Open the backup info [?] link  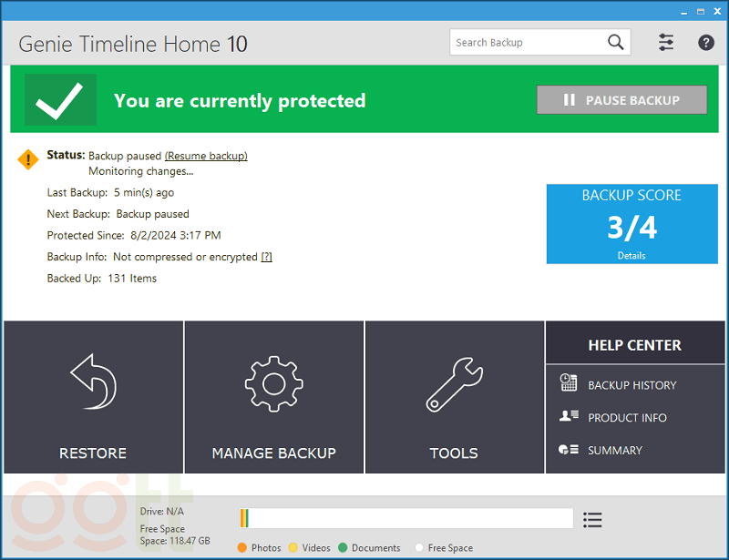tap(266, 257)
